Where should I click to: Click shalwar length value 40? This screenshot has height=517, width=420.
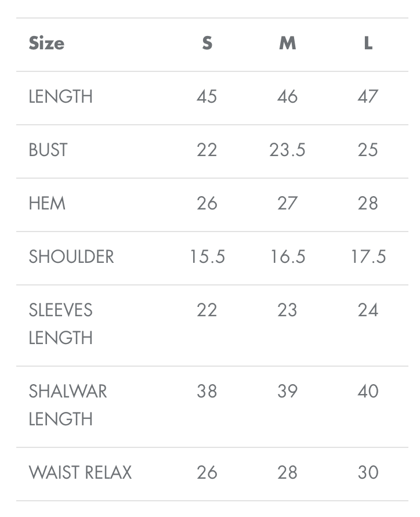(368, 392)
